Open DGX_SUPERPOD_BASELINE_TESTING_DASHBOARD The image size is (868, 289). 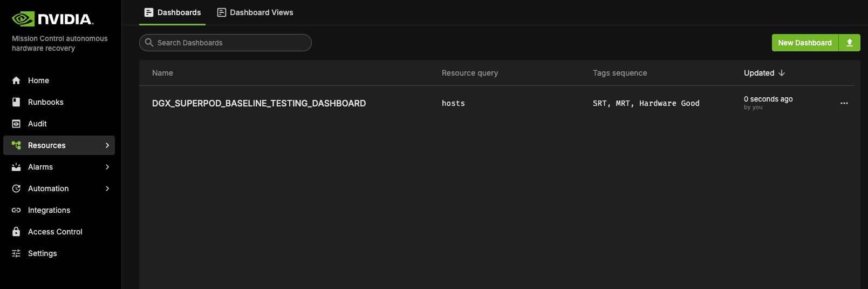click(259, 103)
